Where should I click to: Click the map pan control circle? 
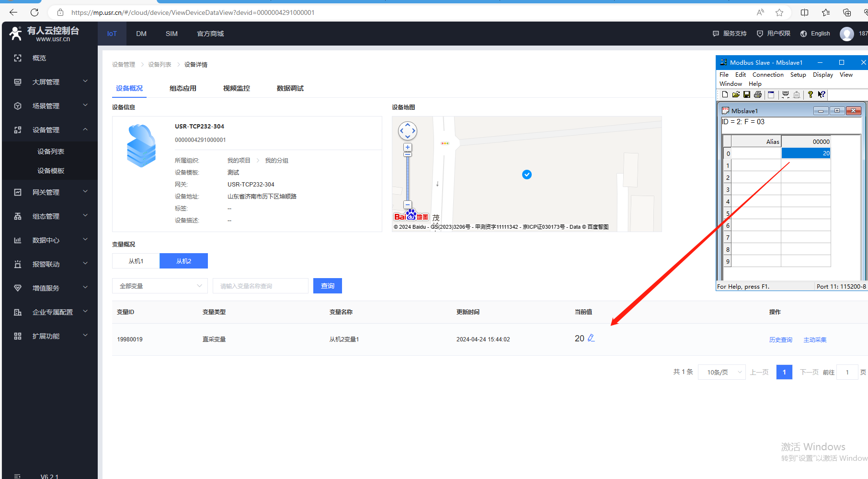point(408,130)
